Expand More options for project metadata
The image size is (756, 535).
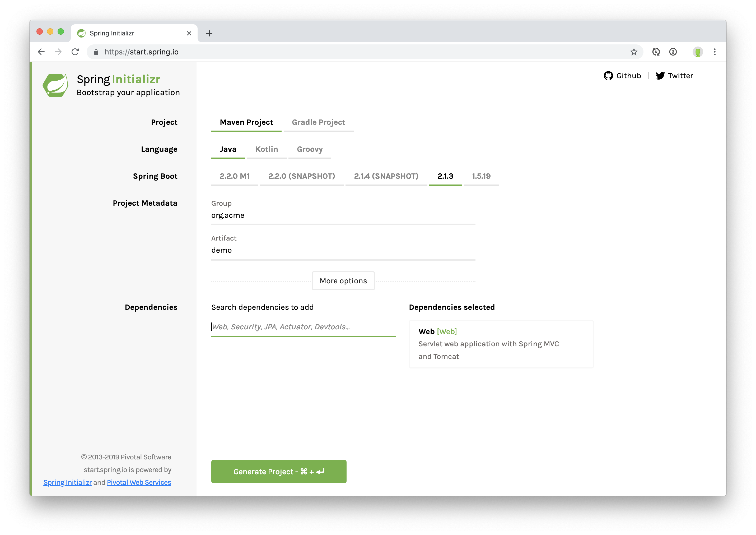[x=343, y=281]
